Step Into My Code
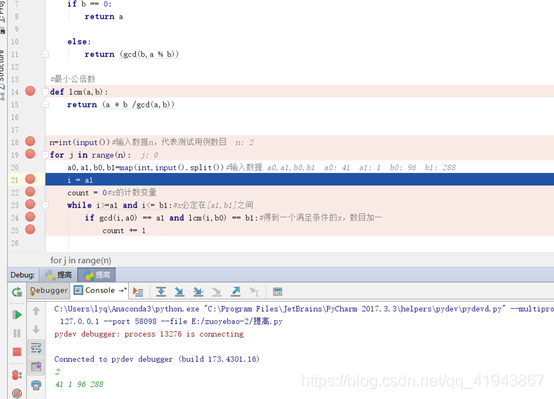This screenshot has height=399, width=554. pyautogui.click(x=198, y=292)
